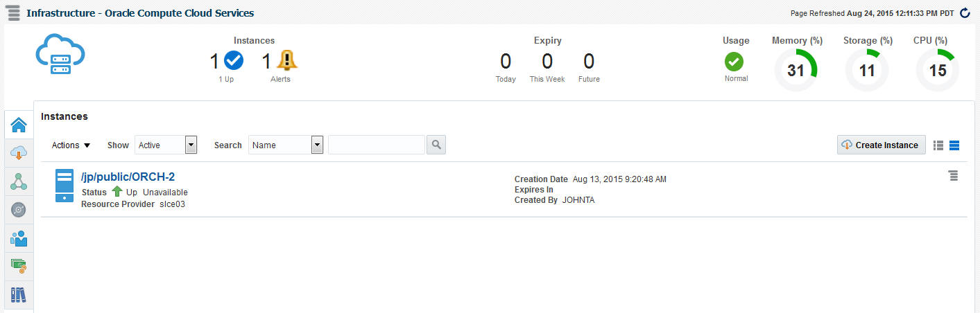This screenshot has height=313, width=980.
Task: Click the magnifier search button
Action: click(x=436, y=145)
